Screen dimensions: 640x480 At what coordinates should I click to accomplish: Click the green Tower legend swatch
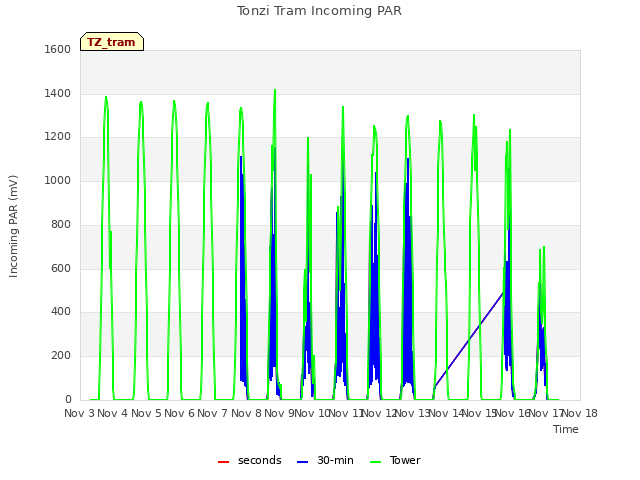click(x=375, y=462)
